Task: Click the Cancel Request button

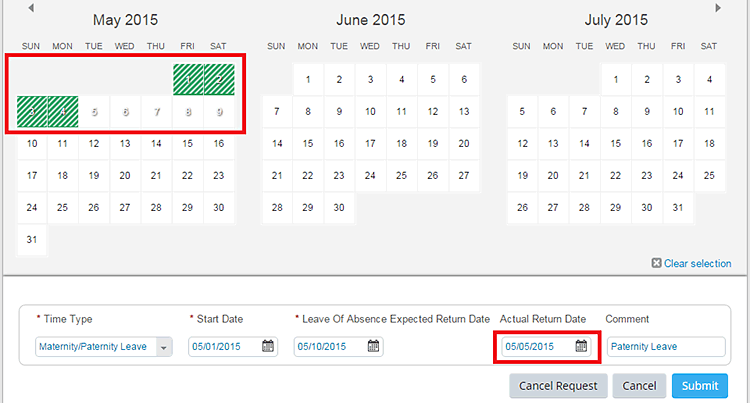Action: point(559,385)
